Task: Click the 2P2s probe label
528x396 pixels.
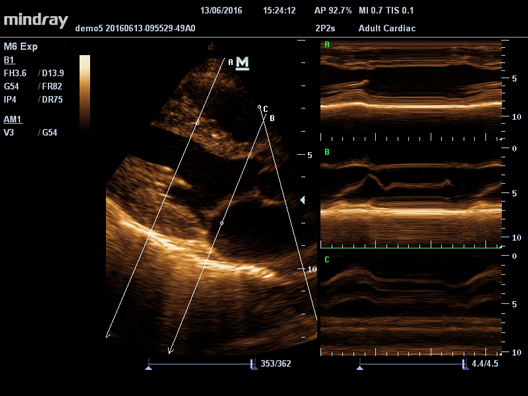Action: pos(325,28)
